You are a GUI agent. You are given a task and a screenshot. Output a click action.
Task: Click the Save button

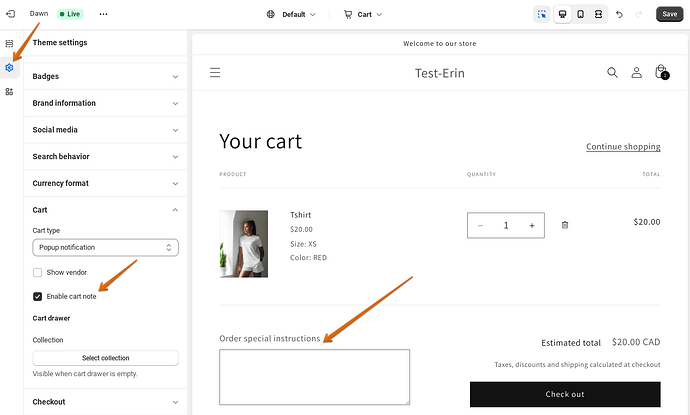[669, 15]
